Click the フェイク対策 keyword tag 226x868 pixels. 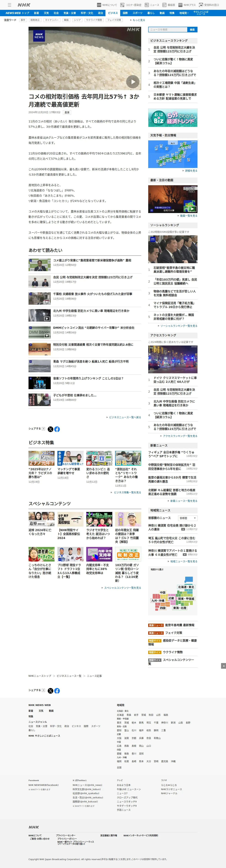(x=114, y=20)
